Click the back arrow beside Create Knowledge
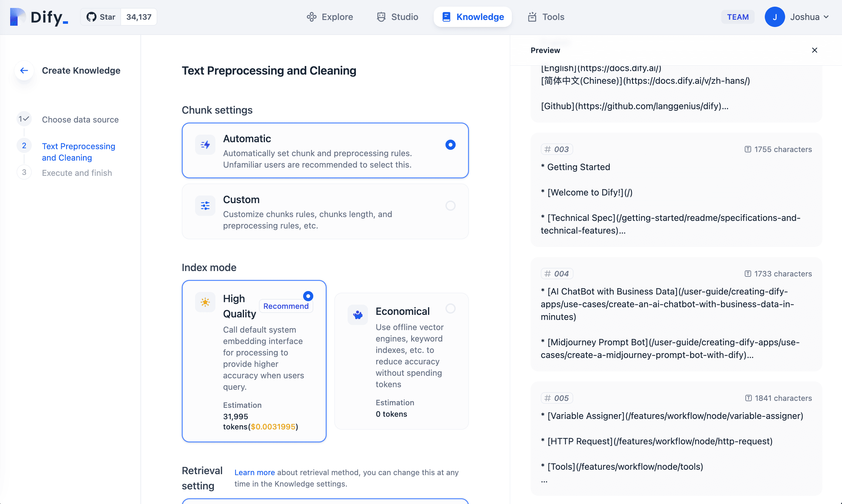This screenshot has width=842, height=504. (x=24, y=70)
